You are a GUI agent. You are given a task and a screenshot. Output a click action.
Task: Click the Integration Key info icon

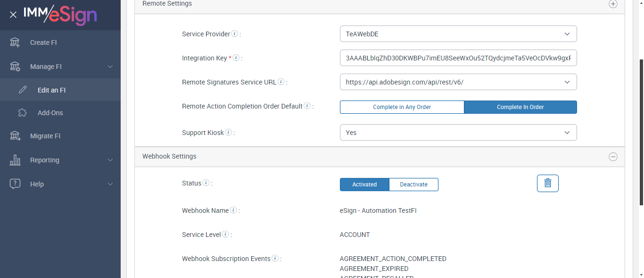(x=236, y=58)
